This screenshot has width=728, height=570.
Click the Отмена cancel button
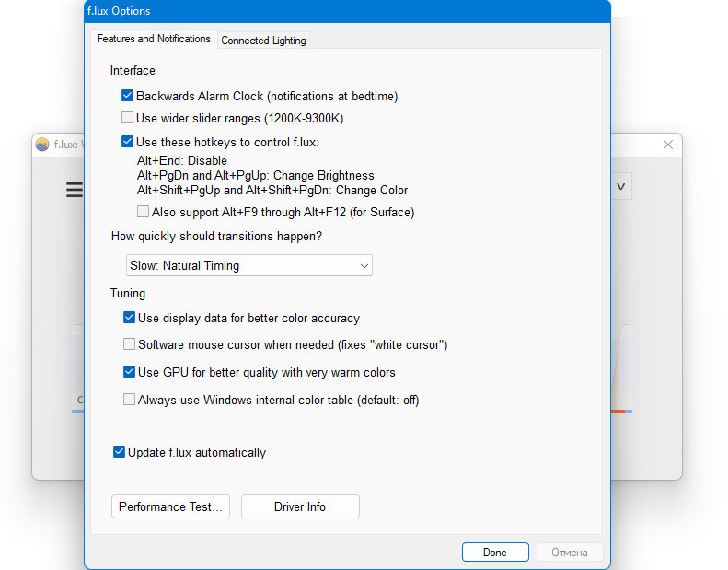(569, 552)
